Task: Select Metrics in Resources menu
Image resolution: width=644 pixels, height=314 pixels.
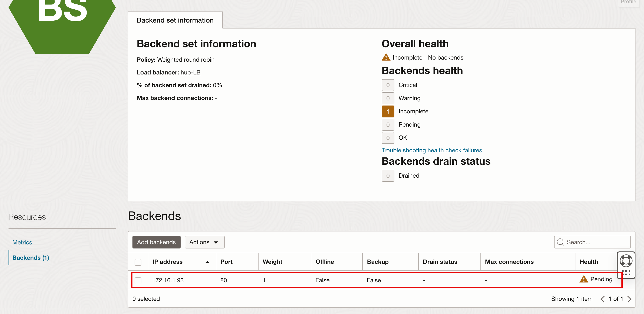Action: [22, 242]
